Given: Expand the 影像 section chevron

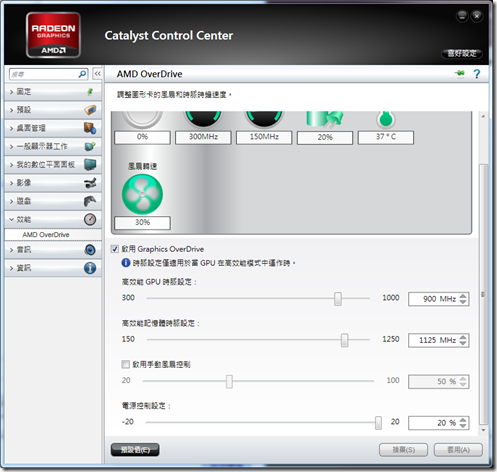Looking at the screenshot, I should 11,183.
